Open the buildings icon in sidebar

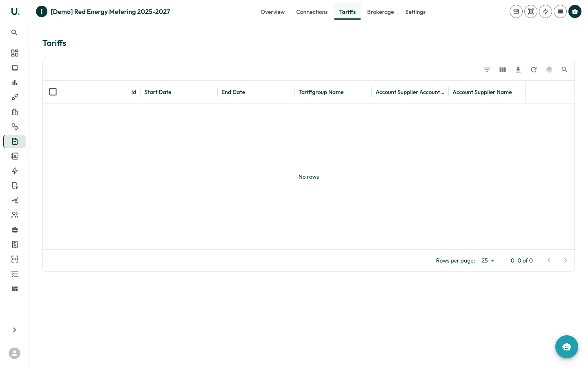click(15, 112)
